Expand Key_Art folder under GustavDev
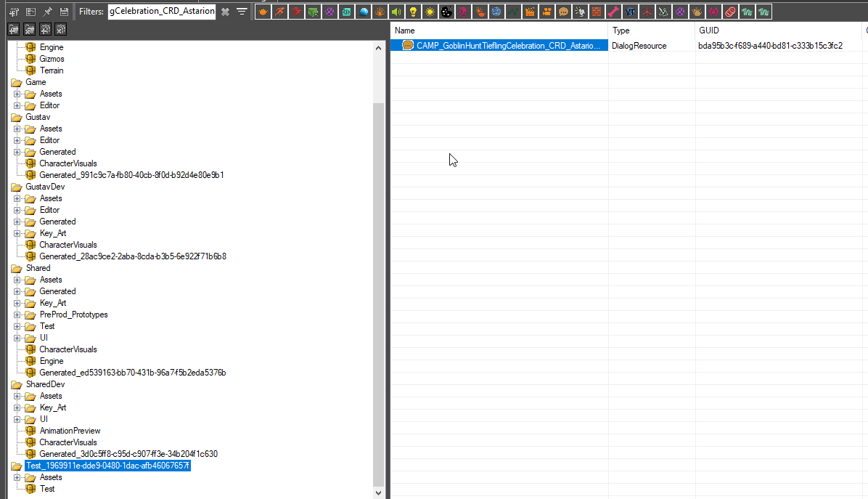Screen dimensions: 868x499 (x=17, y=234)
